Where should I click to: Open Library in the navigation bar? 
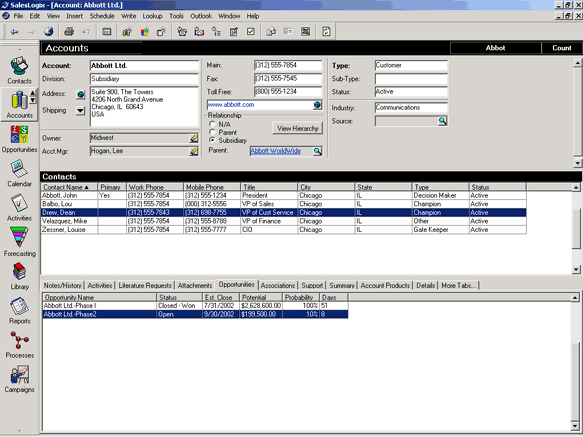click(x=19, y=276)
